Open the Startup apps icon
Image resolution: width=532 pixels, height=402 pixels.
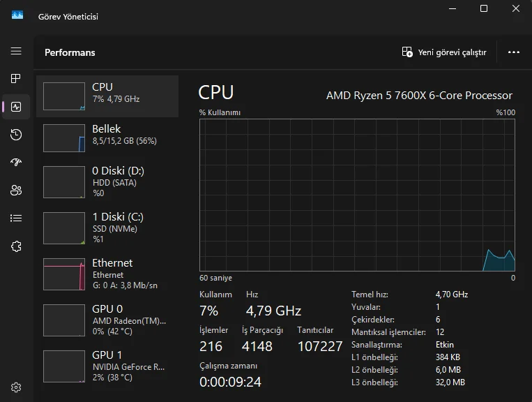pyautogui.click(x=16, y=162)
